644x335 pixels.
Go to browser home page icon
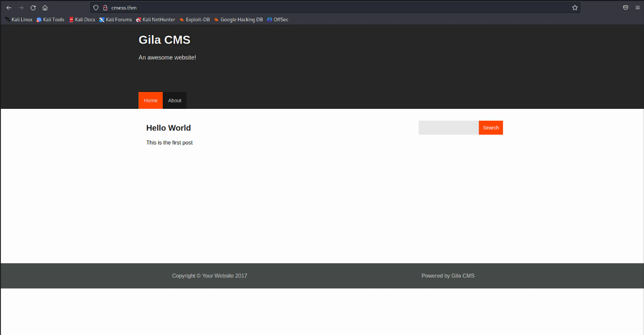(45, 8)
